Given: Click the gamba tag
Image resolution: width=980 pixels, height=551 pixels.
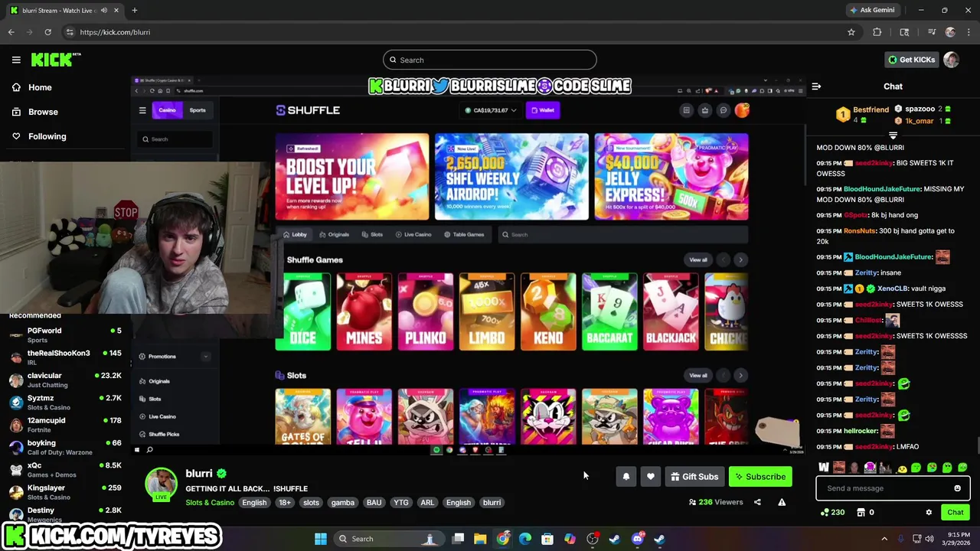Looking at the screenshot, I should point(342,503).
